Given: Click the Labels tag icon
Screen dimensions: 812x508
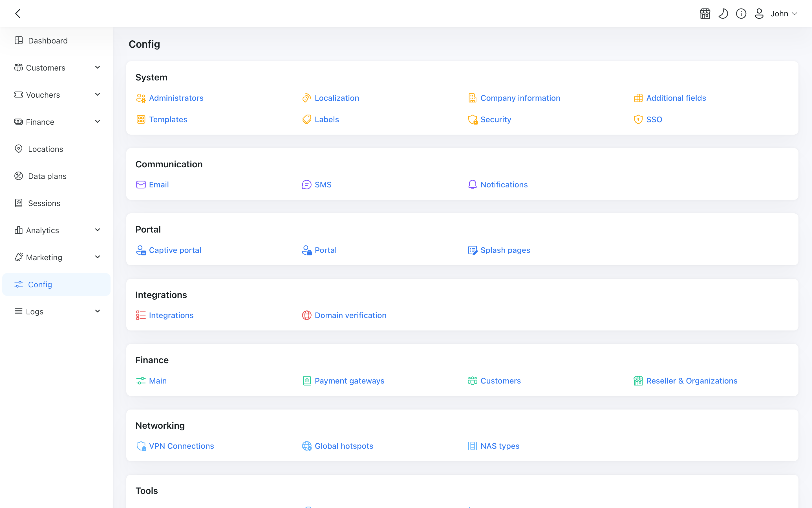Looking at the screenshot, I should (307, 120).
